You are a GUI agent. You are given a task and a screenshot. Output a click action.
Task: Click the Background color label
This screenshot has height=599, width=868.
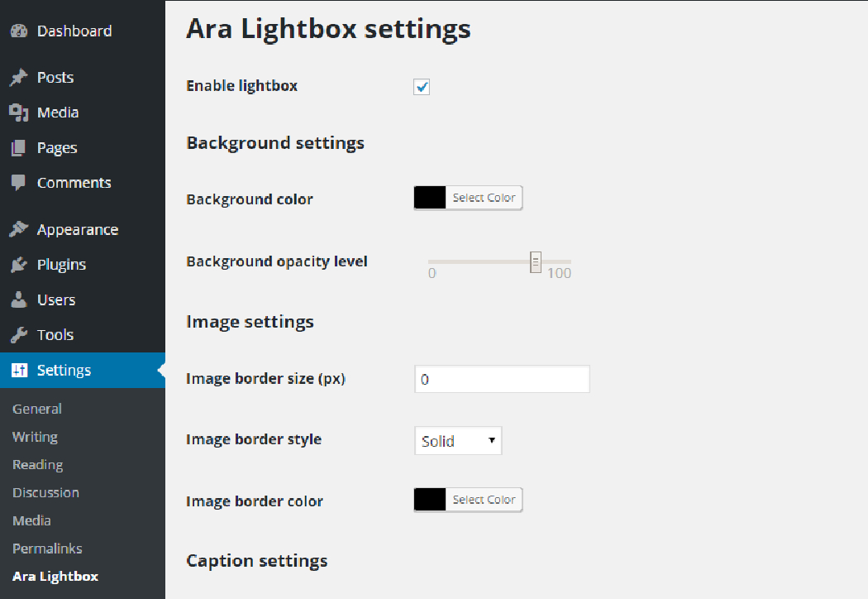250,199
